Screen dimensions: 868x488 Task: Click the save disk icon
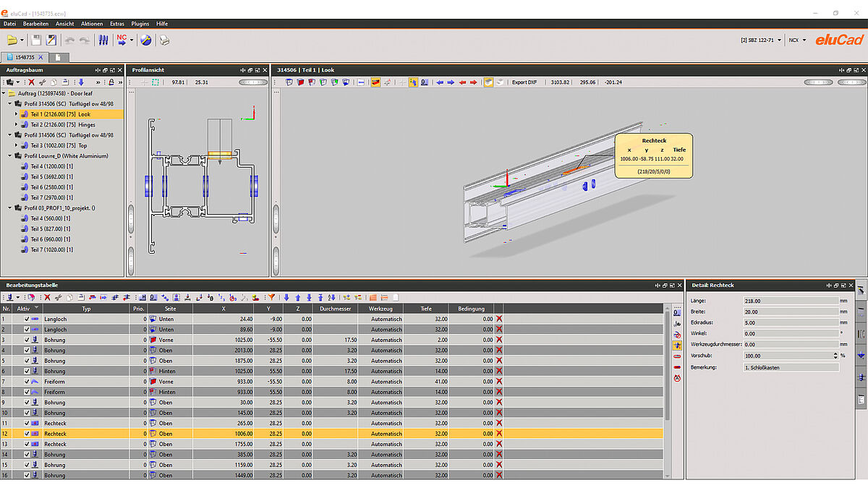click(36, 40)
